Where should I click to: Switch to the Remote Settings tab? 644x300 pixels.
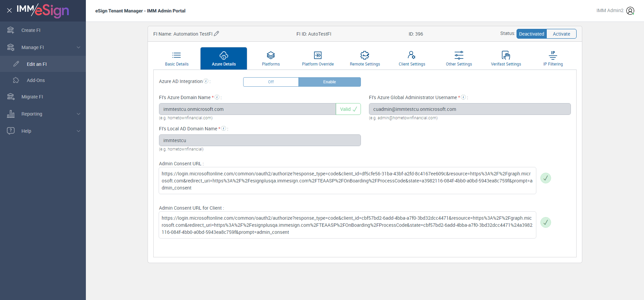(x=365, y=58)
